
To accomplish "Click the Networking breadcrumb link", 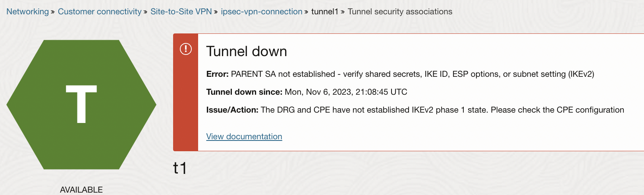I will click(27, 12).
